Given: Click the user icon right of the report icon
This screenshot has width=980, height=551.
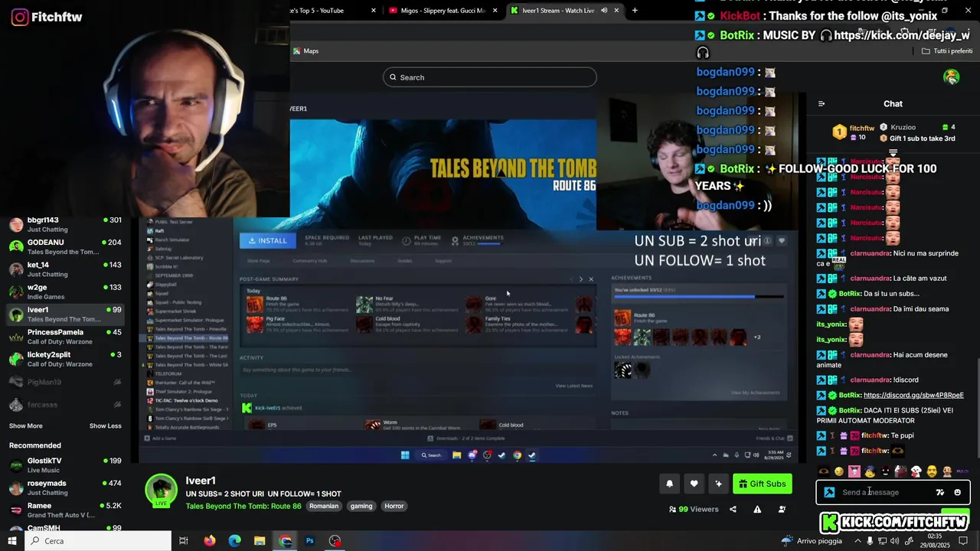Looking at the screenshot, I should coord(782,509).
